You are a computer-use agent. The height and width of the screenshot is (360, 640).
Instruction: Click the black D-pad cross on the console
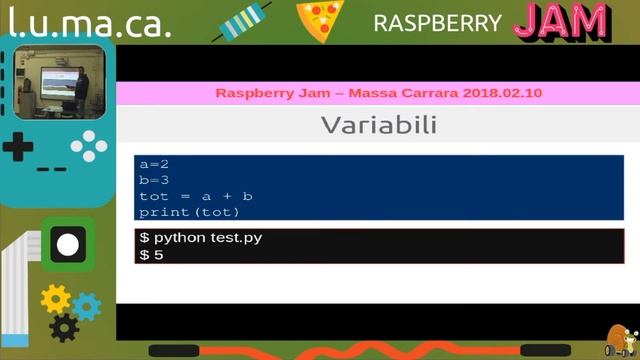pos(18,147)
